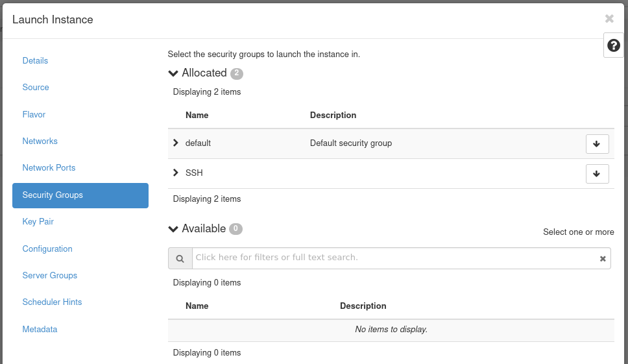Viewport: 628px width, 364px height.
Task: Open the Flavor step
Action: coord(34,114)
